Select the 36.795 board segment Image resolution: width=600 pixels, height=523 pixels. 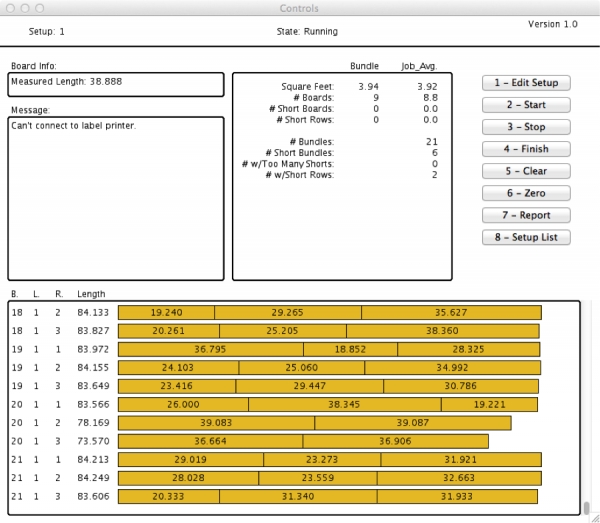click(x=210, y=348)
